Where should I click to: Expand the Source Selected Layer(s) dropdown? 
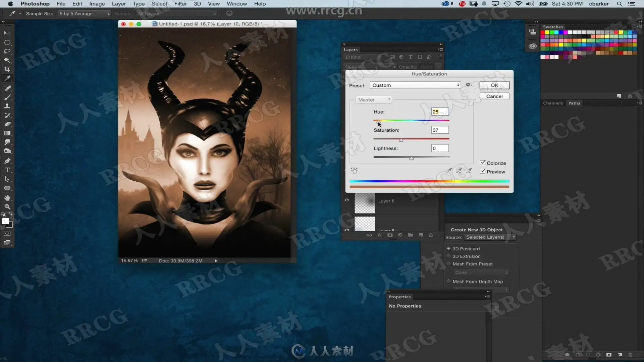pyautogui.click(x=490, y=237)
